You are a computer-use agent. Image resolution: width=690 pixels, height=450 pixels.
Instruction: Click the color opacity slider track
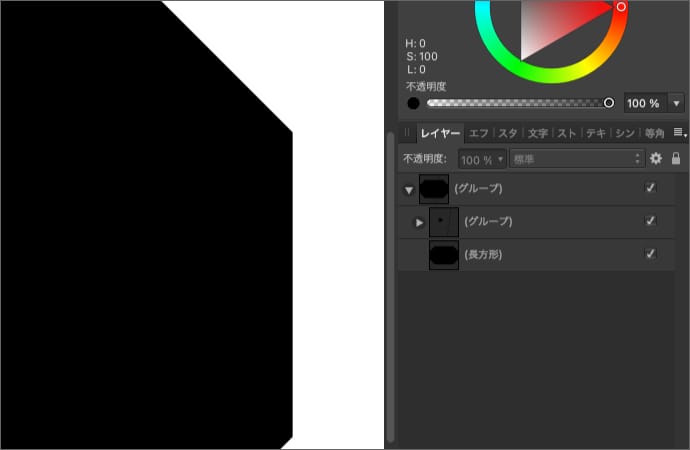(515, 103)
